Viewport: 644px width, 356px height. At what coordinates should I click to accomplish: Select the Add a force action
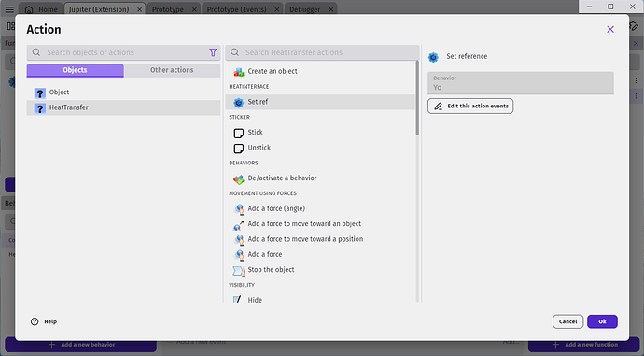tap(320, 254)
